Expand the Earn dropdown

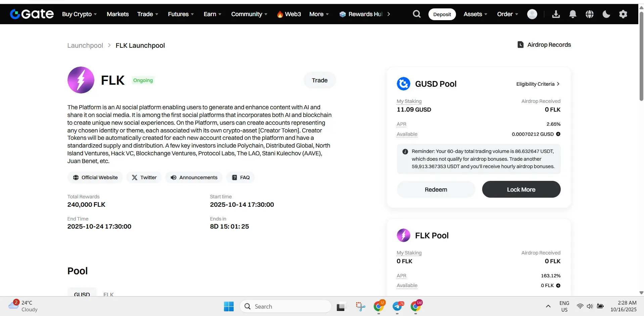coord(213,14)
